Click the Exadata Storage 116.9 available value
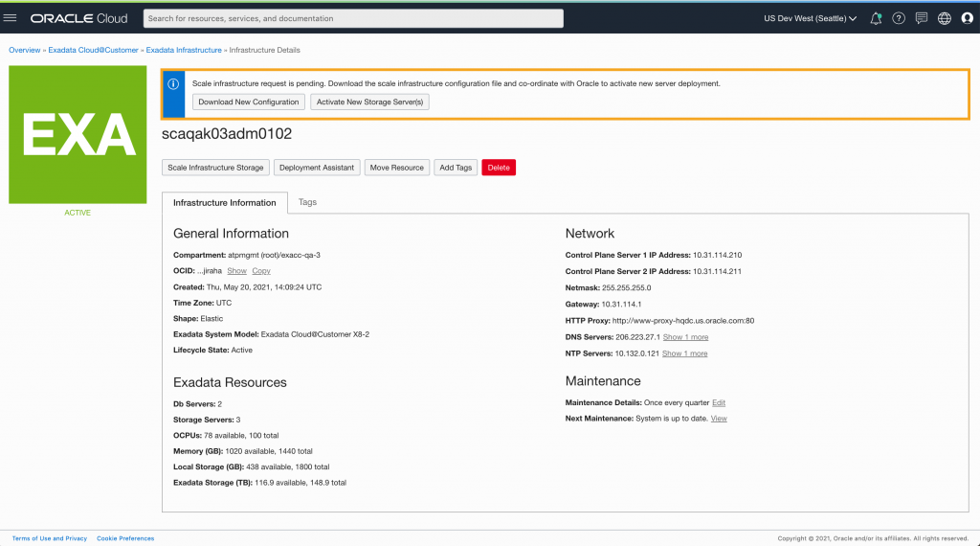The height and width of the screenshot is (546, 980). (x=300, y=483)
